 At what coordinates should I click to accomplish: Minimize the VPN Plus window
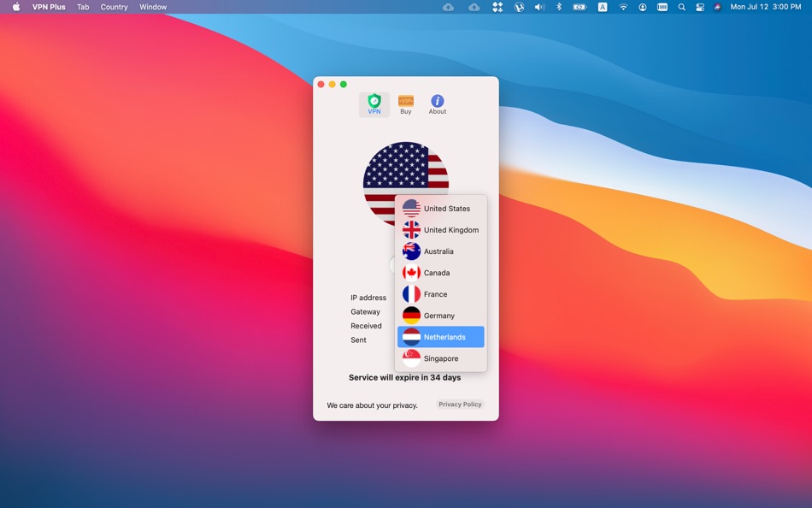click(x=332, y=84)
